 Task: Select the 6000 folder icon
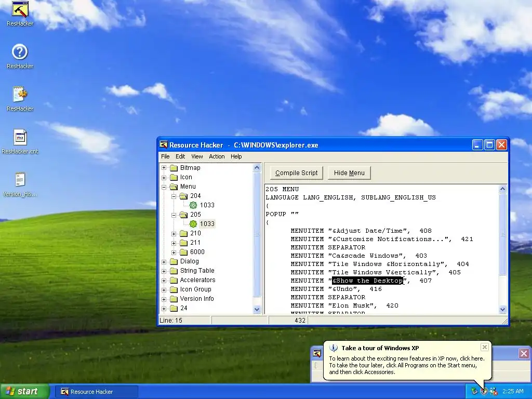(x=183, y=252)
